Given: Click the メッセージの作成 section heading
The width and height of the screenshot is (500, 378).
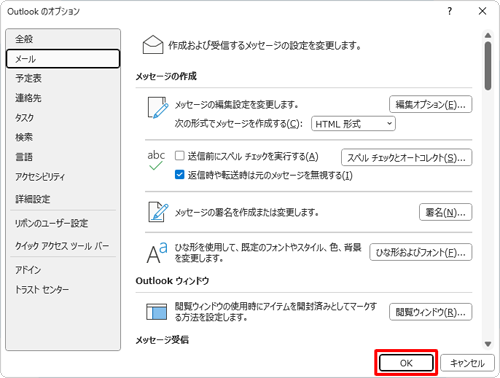Looking at the screenshot, I should [x=166, y=76].
